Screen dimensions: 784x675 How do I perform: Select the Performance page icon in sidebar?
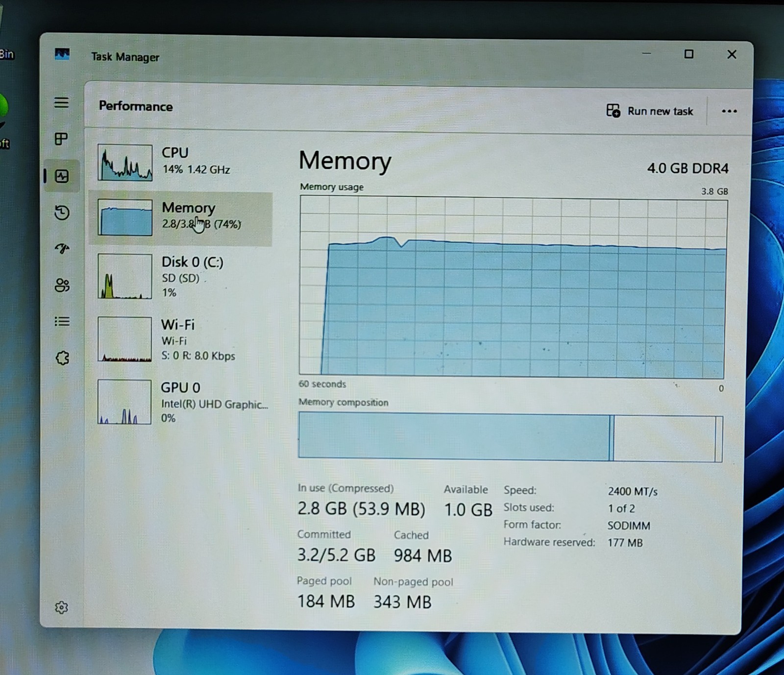coord(62,176)
